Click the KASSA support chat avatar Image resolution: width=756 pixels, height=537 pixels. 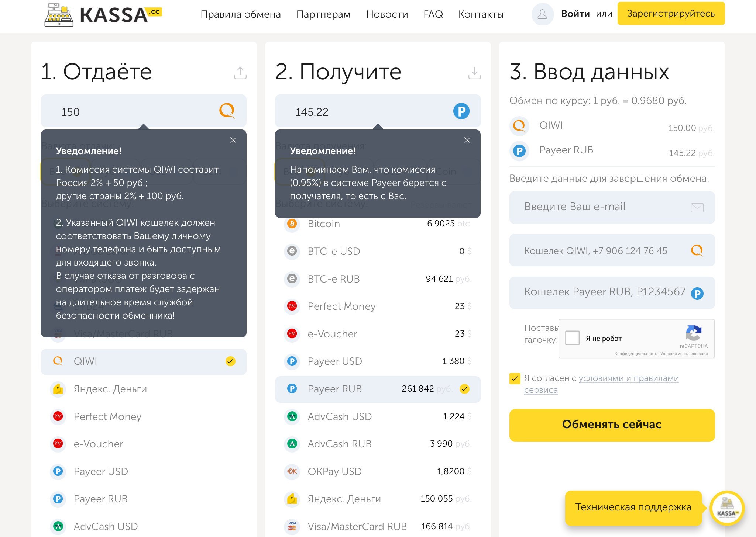(x=727, y=508)
